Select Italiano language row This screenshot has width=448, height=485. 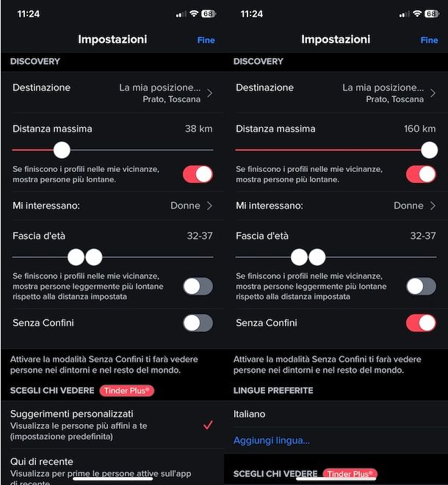(336, 414)
